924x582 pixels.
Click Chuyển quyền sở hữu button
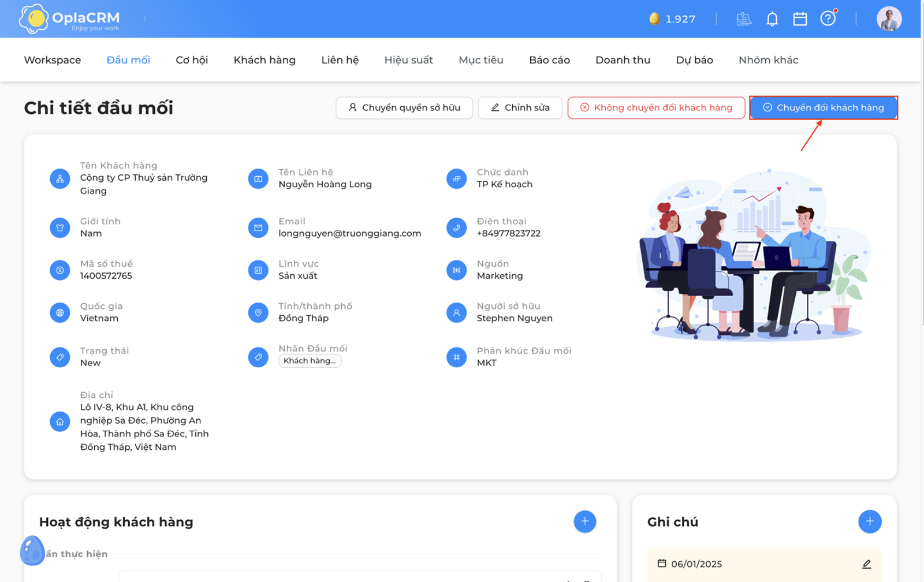pyautogui.click(x=404, y=108)
